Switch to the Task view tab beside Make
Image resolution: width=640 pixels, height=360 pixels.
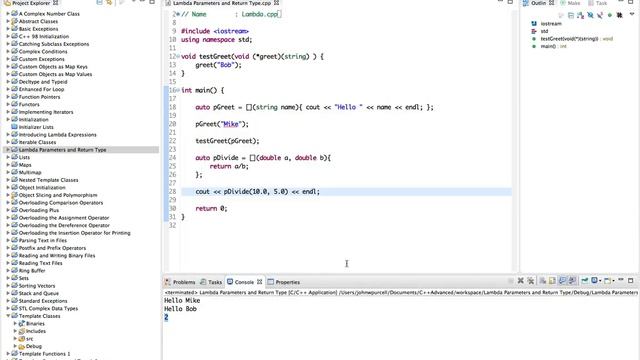(x=598, y=3)
